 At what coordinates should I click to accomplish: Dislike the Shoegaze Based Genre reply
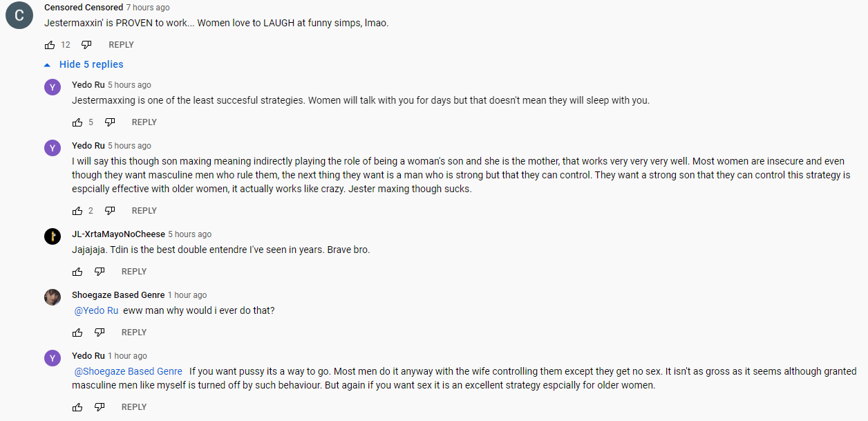pos(100,333)
